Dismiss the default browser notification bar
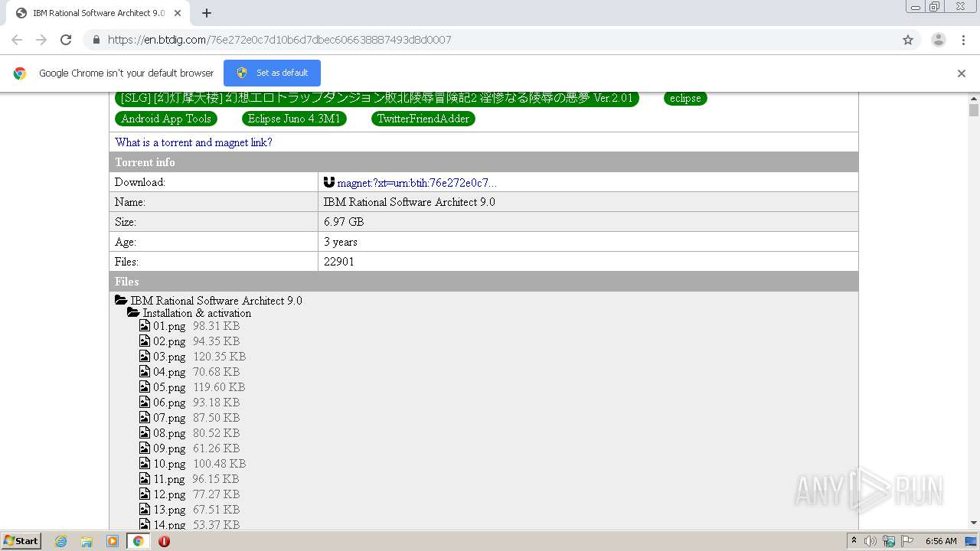The height and width of the screenshot is (551, 980). [962, 73]
